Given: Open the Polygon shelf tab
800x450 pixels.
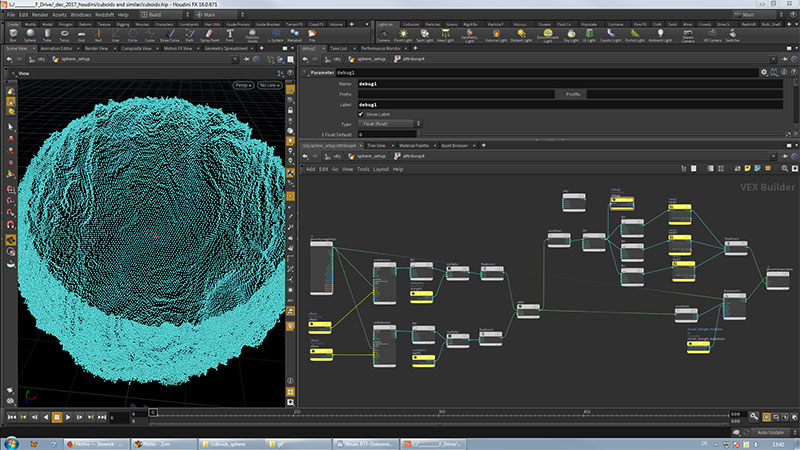Looking at the screenshot, I should coord(66,24).
